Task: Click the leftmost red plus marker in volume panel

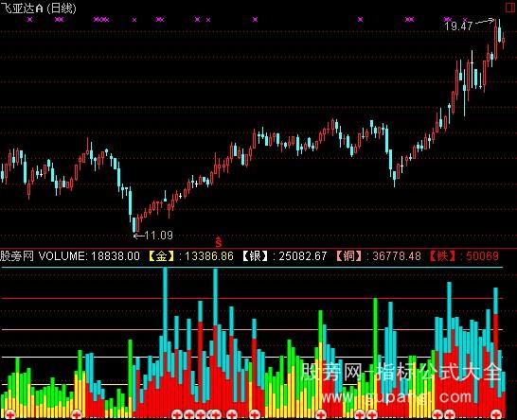Action: (x=10, y=414)
